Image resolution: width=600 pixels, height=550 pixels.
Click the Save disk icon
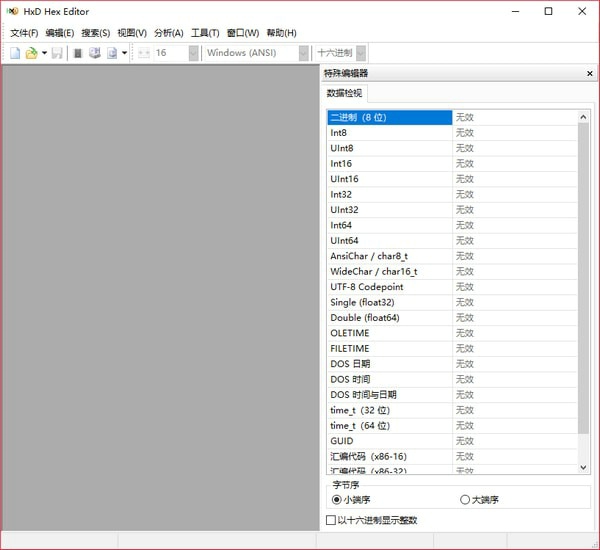pos(57,53)
